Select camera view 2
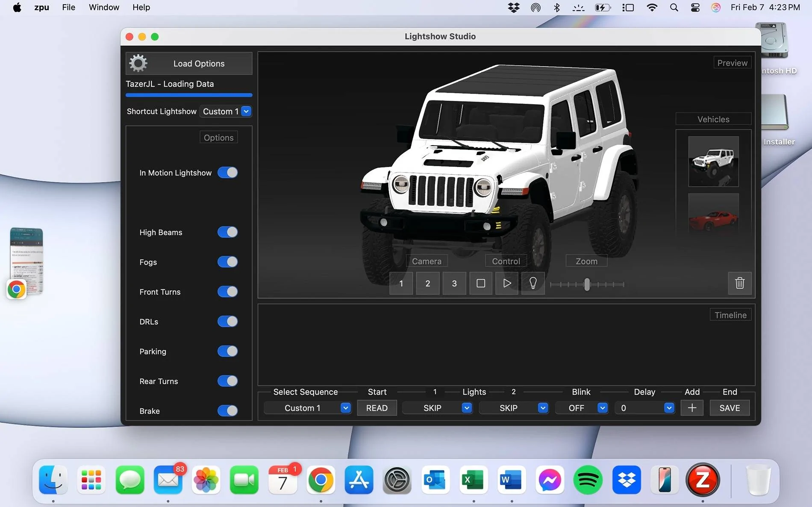The width and height of the screenshot is (812, 507). pos(427,283)
